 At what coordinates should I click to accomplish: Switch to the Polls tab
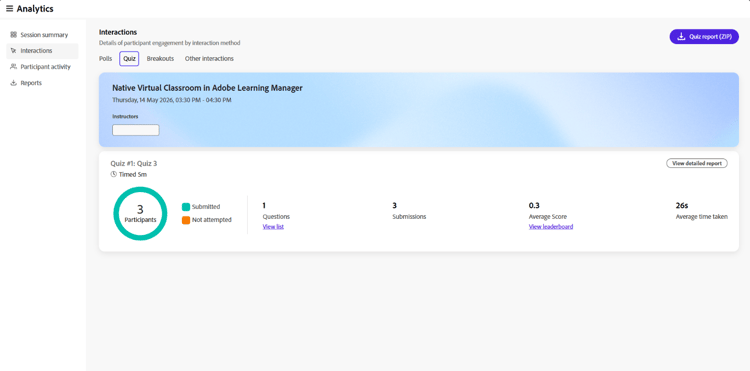106,59
